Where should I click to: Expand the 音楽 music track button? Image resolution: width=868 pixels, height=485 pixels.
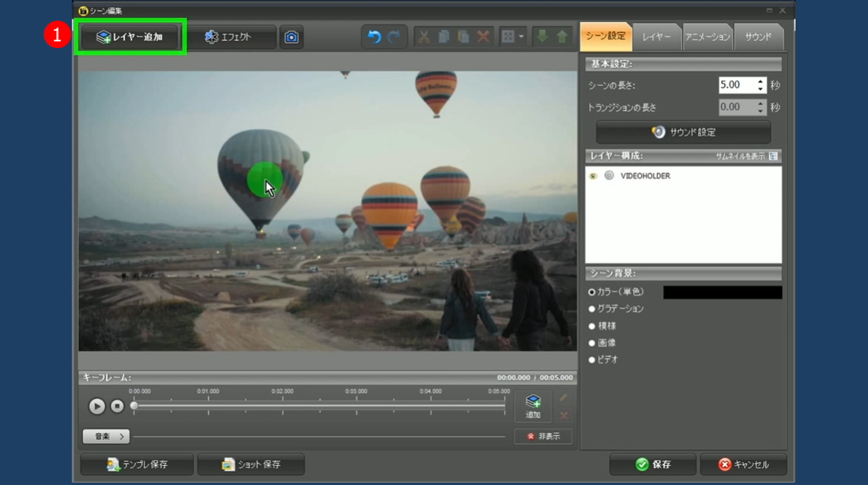(106, 436)
